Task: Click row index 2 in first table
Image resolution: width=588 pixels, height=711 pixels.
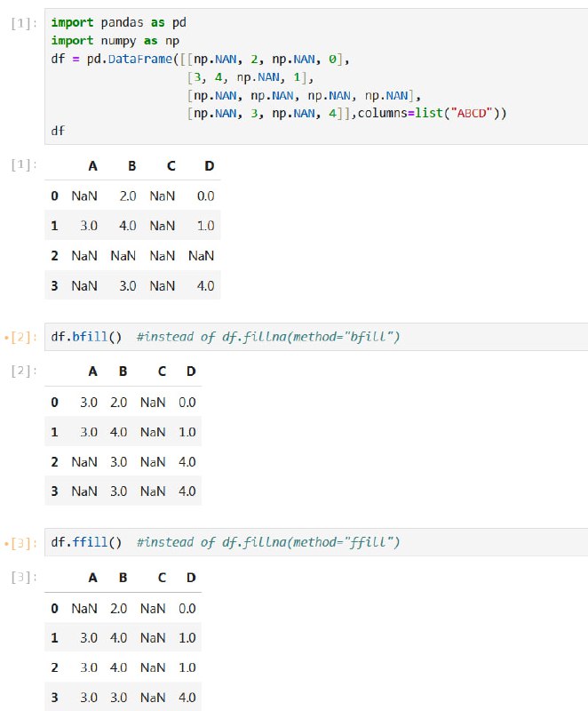Action: click(54, 256)
